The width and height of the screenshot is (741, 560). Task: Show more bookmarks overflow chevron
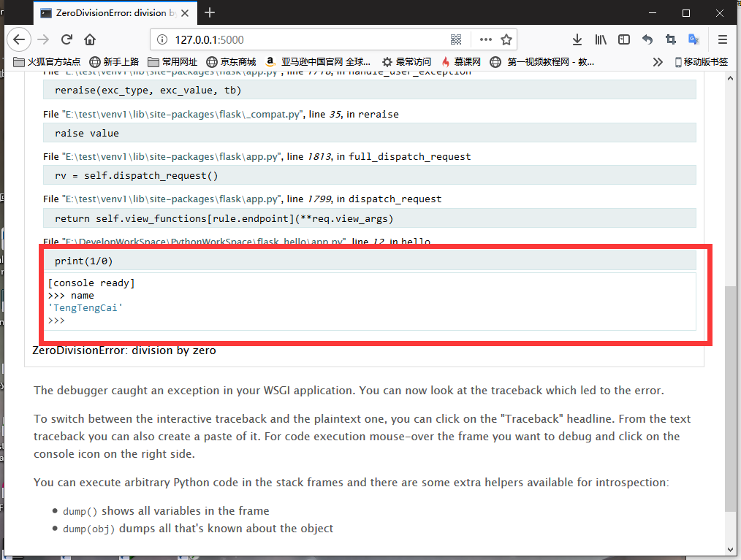click(x=658, y=62)
